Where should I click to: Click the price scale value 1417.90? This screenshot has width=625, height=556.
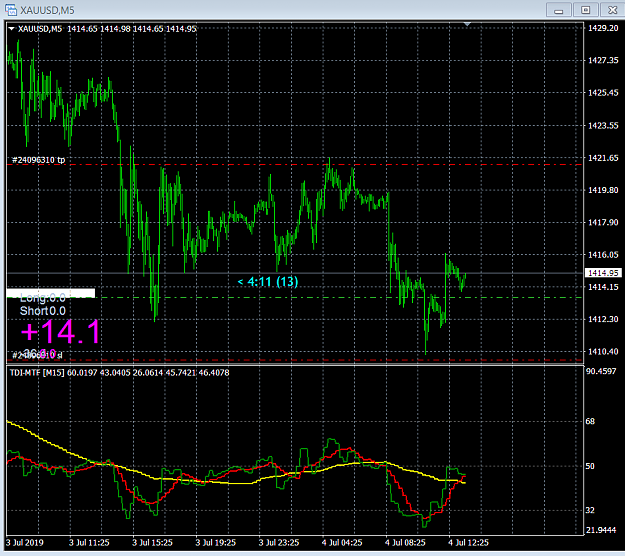coord(603,222)
